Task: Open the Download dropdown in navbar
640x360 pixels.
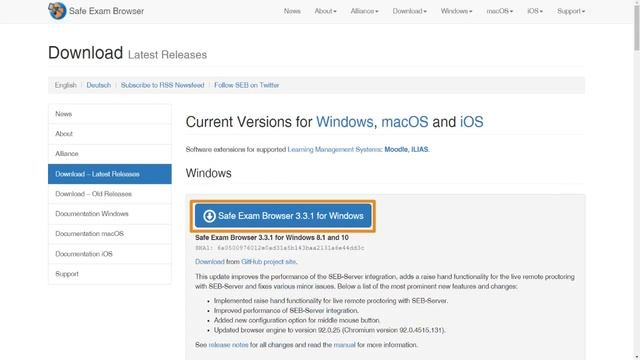Action: click(x=409, y=11)
